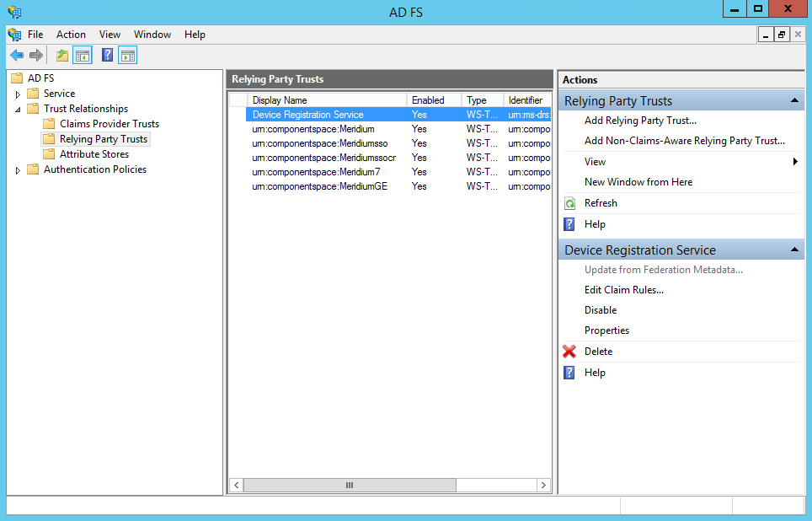Sort by the Enabled column header
This screenshot has width=812, height=521.
(434, 100)
